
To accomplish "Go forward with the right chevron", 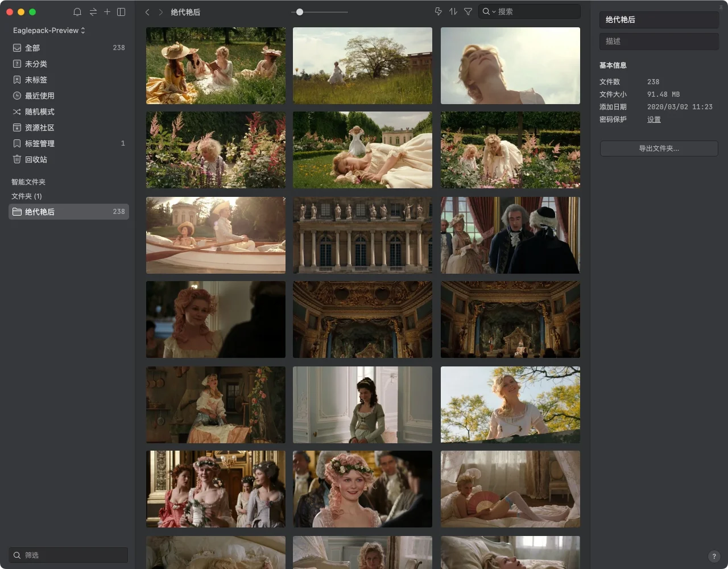I will 161,12.
